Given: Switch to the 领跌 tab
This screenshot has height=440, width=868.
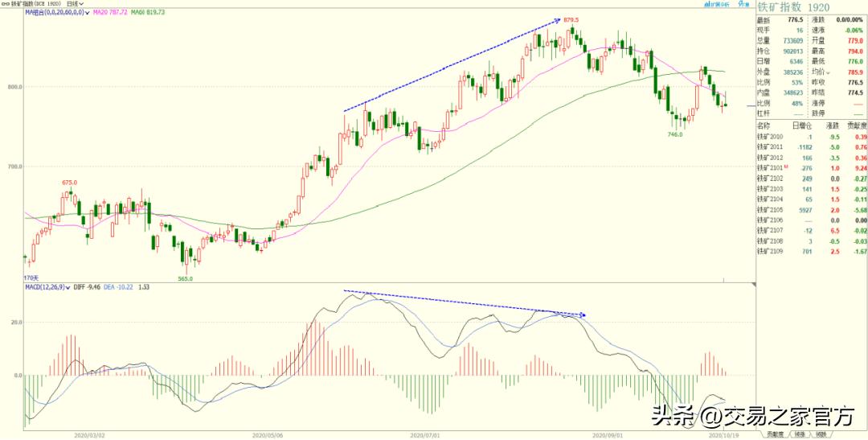Looking at the screenshot, I should click(x=821, y=434).
